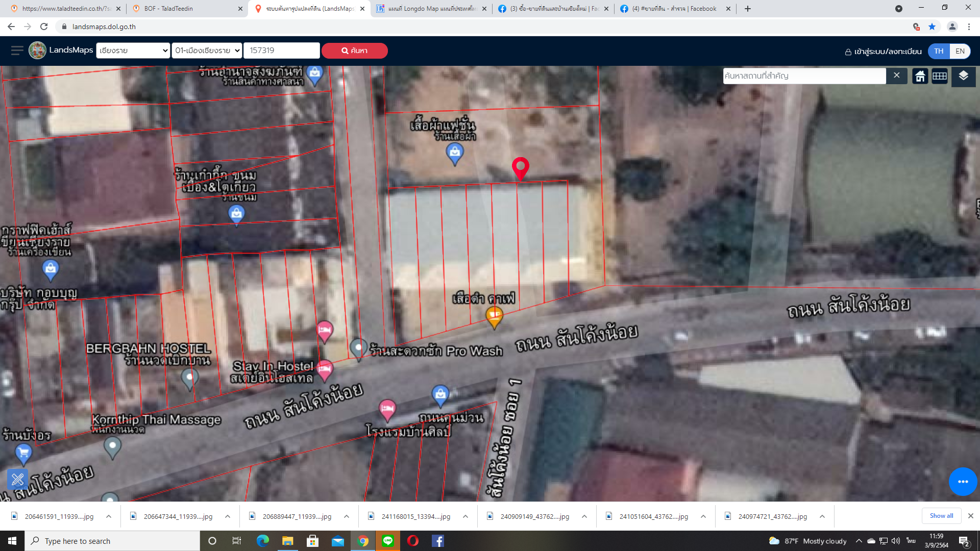Show hidden system tray icons
Image resolution: width=980 pixels, height=551 pixels.
pos(859,541)
